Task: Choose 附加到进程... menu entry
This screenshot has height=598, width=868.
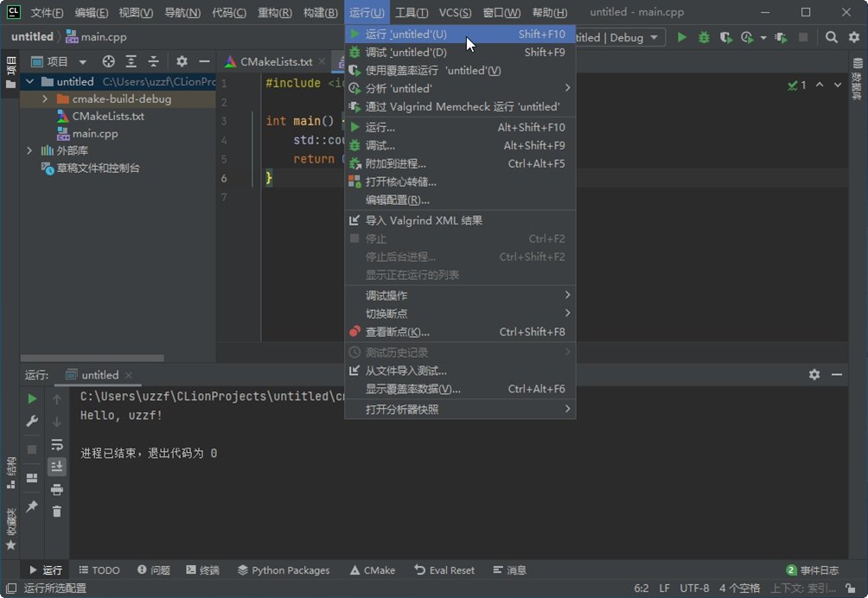Action: [x=459, y=163]
